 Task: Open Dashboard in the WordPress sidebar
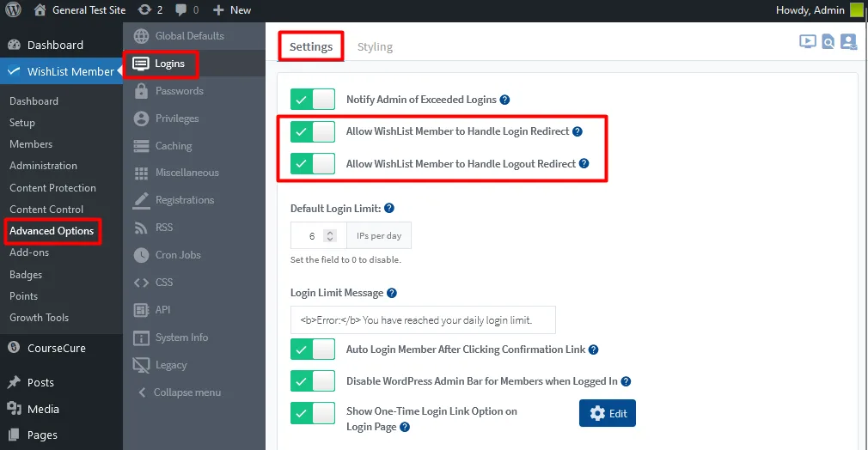click(55, 45)
